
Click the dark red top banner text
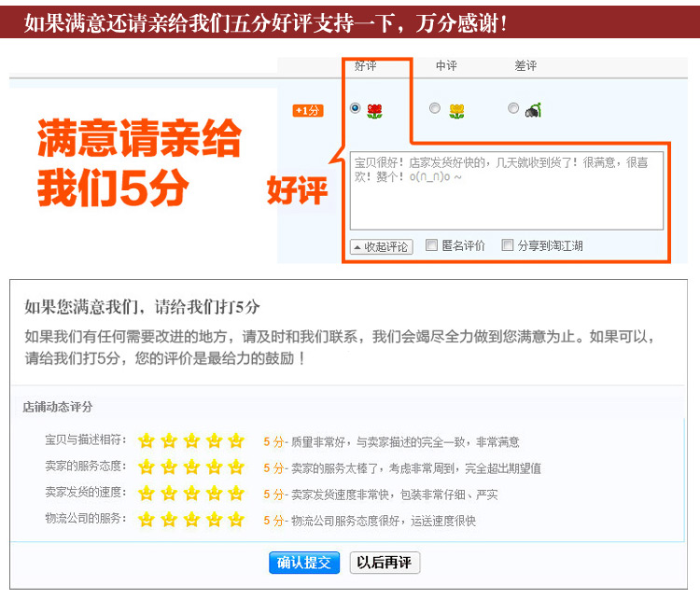(266, 22)
